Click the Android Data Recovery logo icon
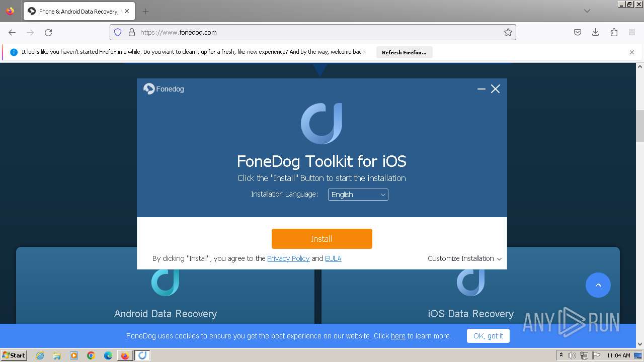Image resolution: width=644 pixels, height=362 pixels. pos(165,282)
